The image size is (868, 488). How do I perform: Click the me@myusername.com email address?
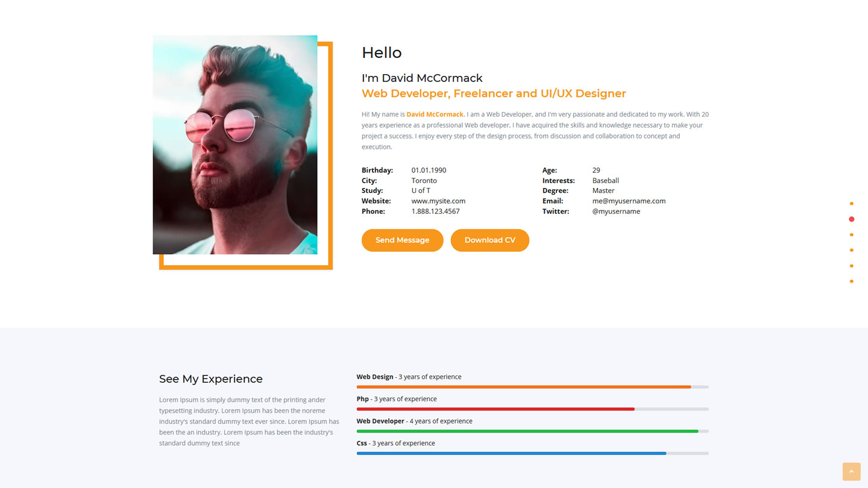coord(629,201)
